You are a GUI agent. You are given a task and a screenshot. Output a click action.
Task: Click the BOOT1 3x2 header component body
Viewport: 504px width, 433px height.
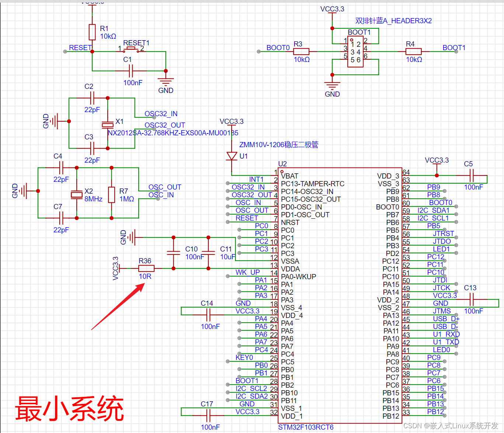coord(355,52)
